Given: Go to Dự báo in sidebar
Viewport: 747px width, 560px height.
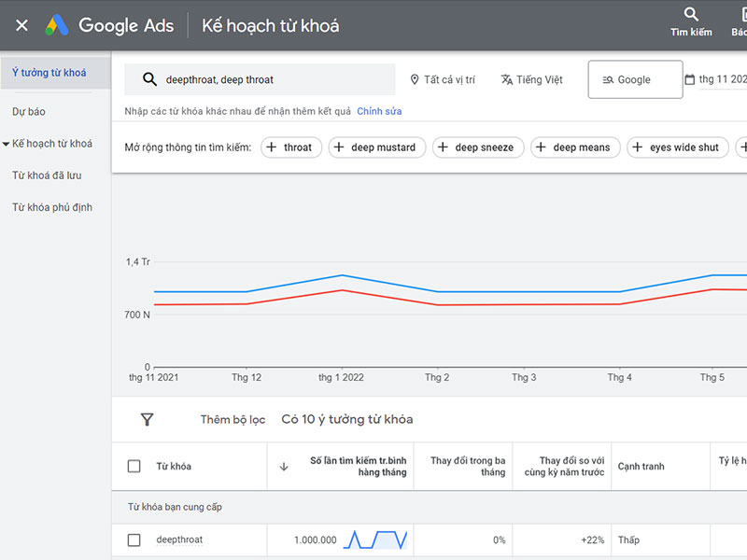Looking at the screenshot, I should (x=29, y=112).
